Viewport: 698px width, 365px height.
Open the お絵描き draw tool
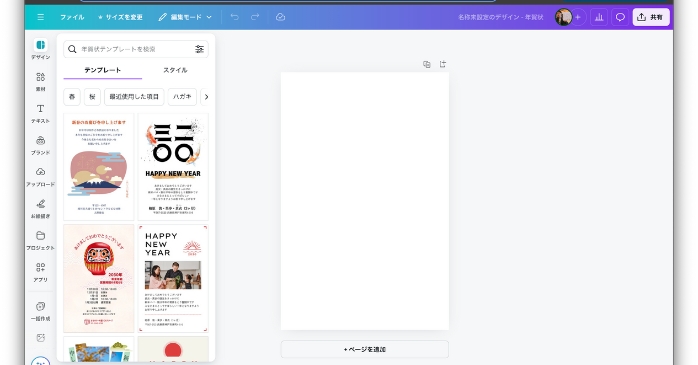click(41, 209)
